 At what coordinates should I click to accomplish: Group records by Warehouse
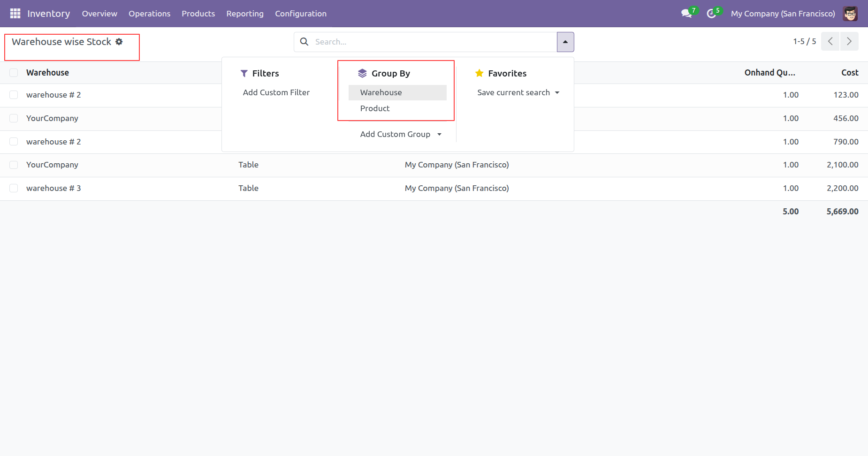[381, 92]
